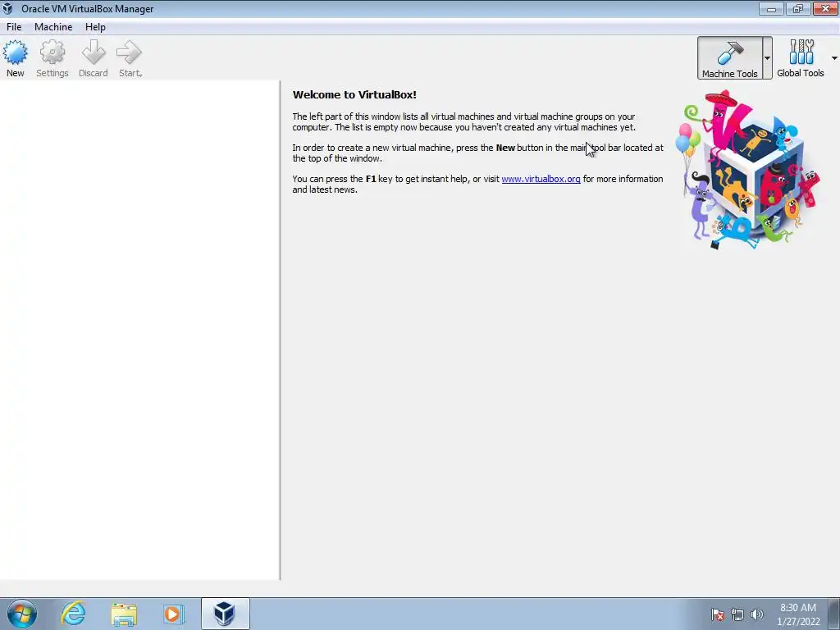
Task: Click the network tray icon
Action: point(737,614)
